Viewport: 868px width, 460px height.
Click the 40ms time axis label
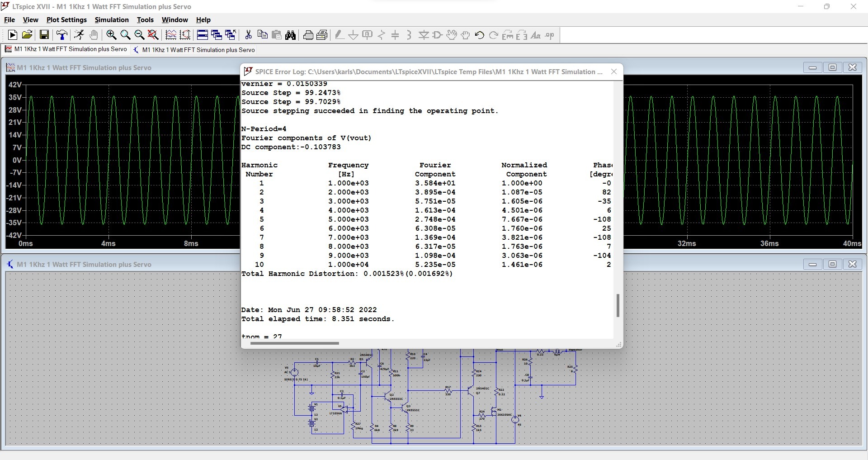(x=852, y=243)
